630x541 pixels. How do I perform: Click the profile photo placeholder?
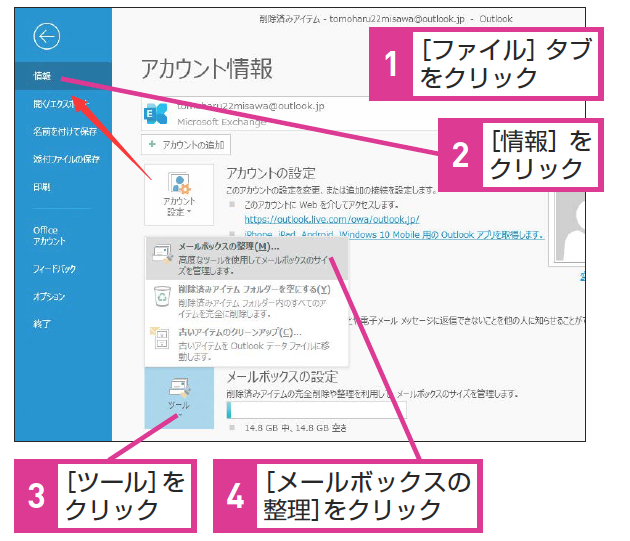[569, 227]
